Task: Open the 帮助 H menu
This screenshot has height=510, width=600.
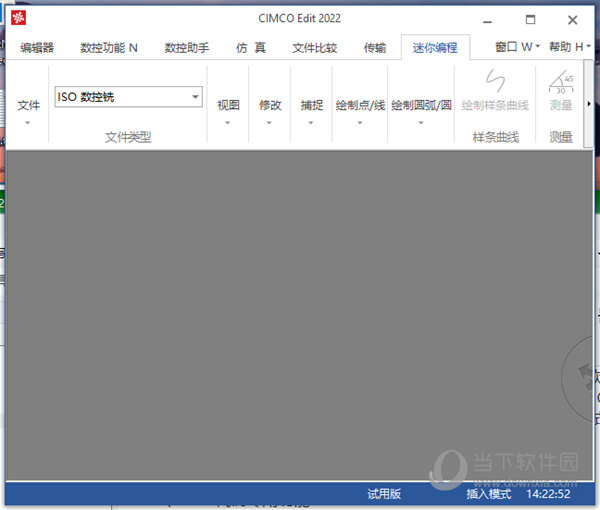Action: (570, 47)
